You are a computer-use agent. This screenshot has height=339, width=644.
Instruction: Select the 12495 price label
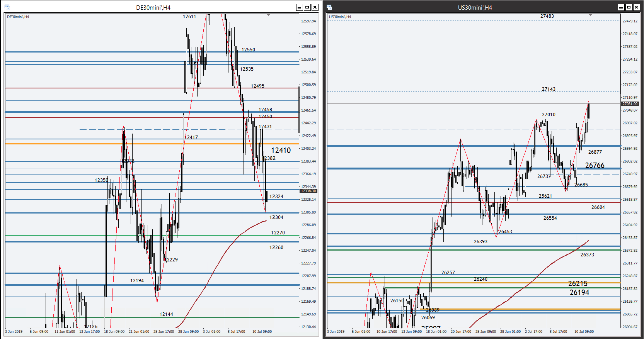coord(257,86)
